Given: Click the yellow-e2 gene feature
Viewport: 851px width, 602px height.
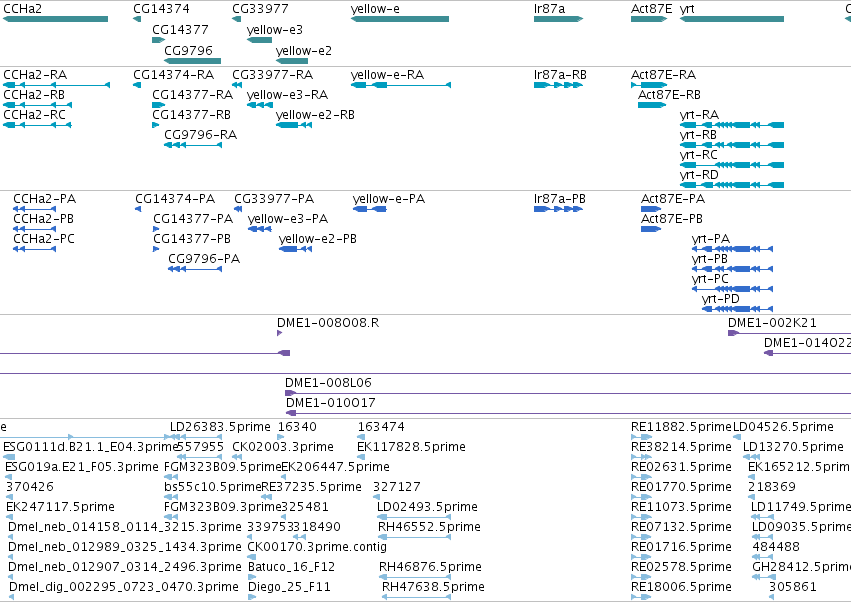Looking at the screenshot, I should (x=292, y=61).
